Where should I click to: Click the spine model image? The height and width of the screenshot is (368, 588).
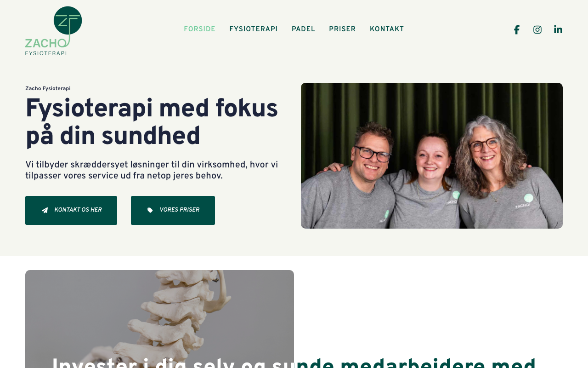coord(159,319)
